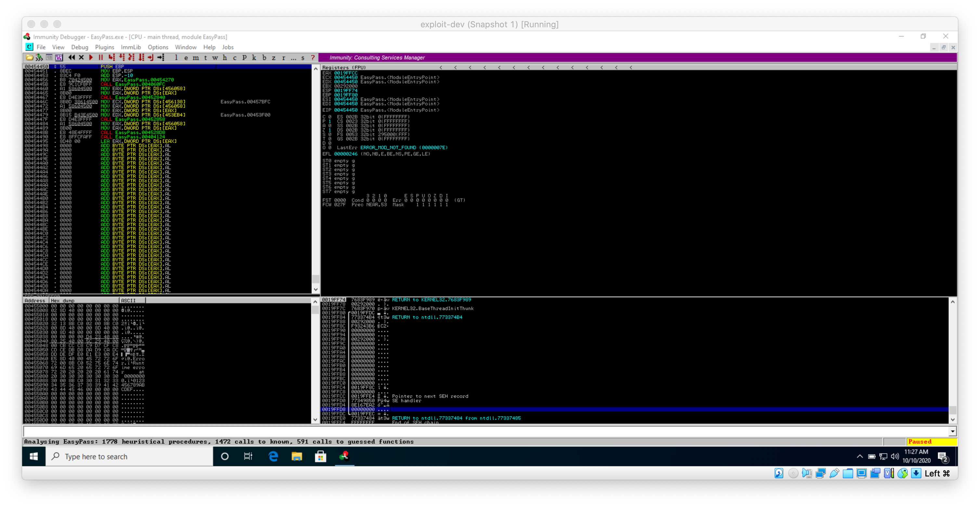This screenshot has height=507, width=980.
Task: Click the 'Address' header in dump pane
Action: pyautogui.click(x=36, y=300)
